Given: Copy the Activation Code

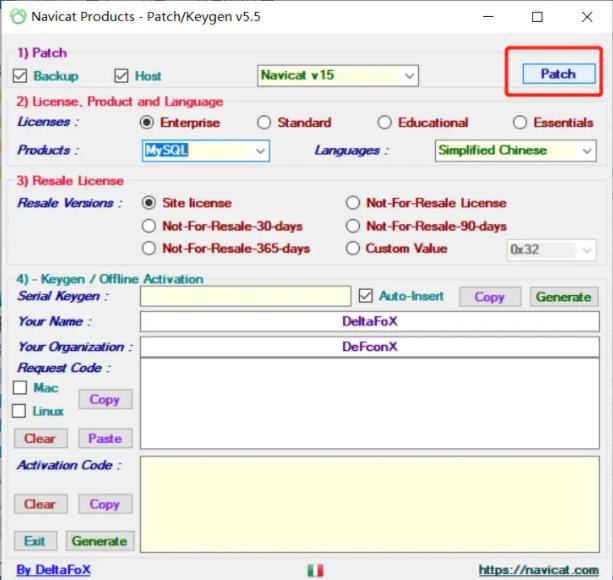Looking at the screenshot, I should click(105, 504).
